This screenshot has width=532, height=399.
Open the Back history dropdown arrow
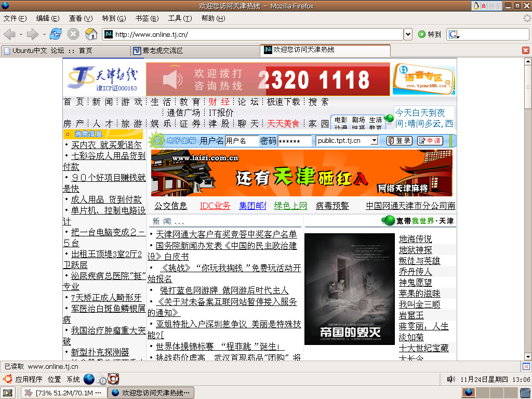tap(21, 34)
